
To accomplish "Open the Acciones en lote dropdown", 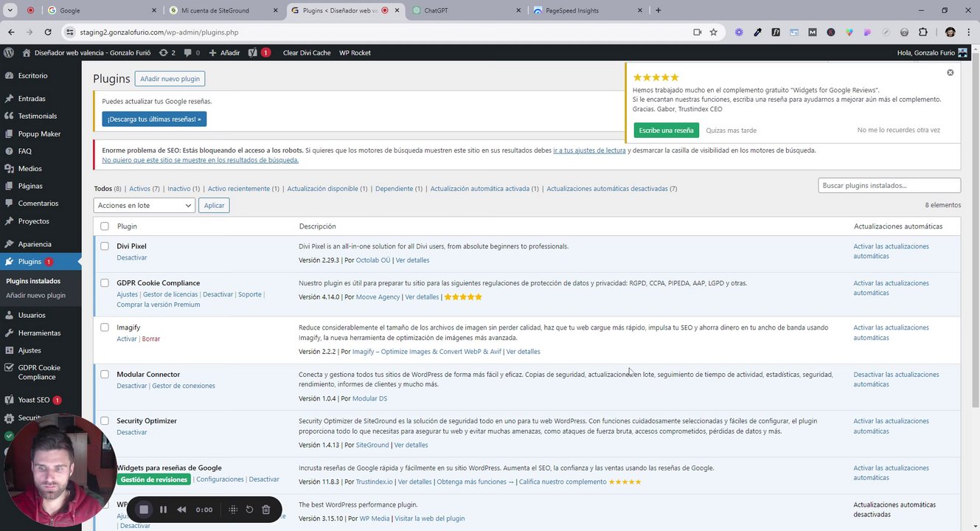I will [145, 206].
